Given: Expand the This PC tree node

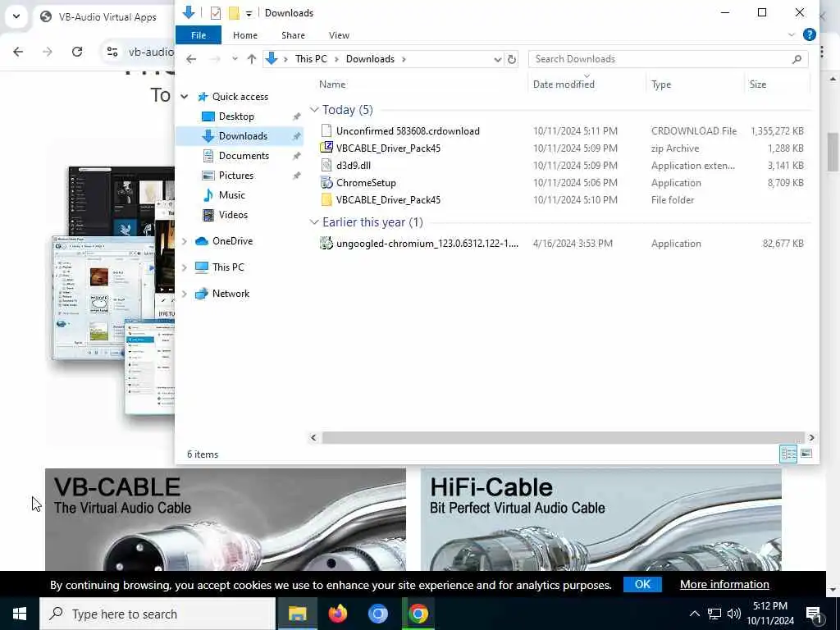Looking at the screenshot, I should point(185,267).
